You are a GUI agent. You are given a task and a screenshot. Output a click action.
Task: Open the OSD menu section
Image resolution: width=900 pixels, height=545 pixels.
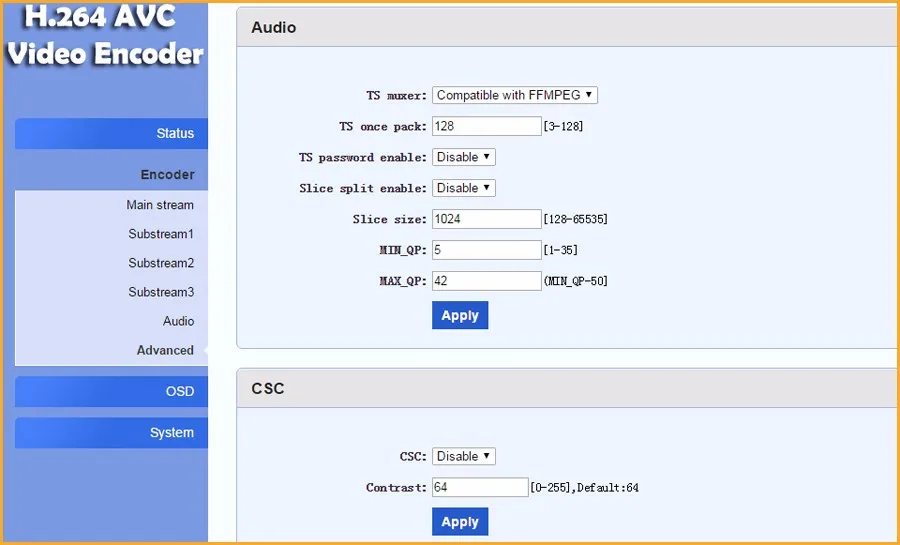tap(112, 391)
